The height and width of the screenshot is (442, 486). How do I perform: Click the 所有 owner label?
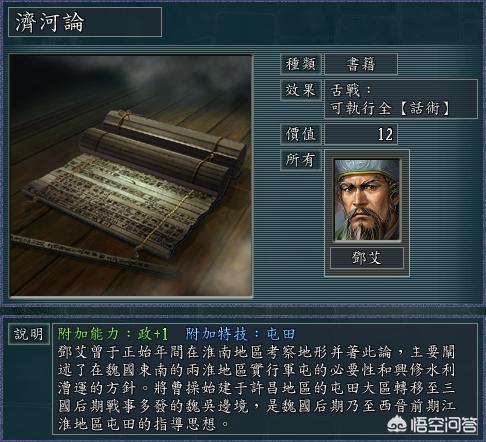point(301,160)
